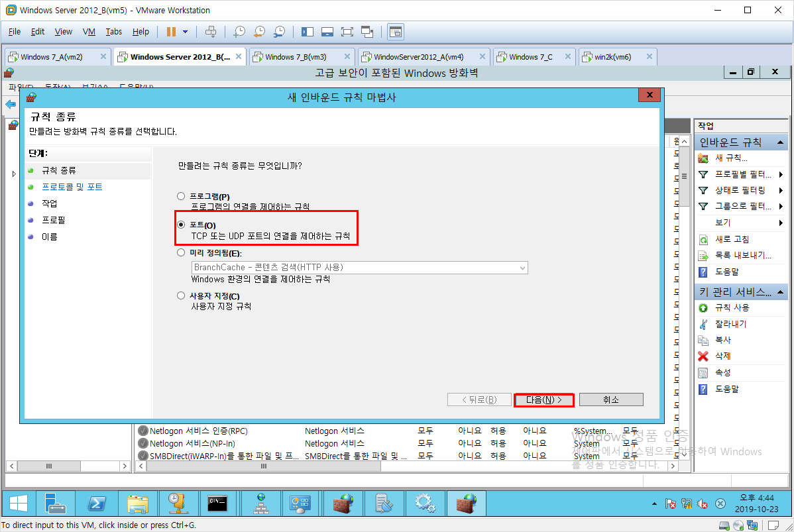This screenshot has height=532, width=794.
Task: Pause the VM using toolbar pause icon
Action: tap(171, 32)
